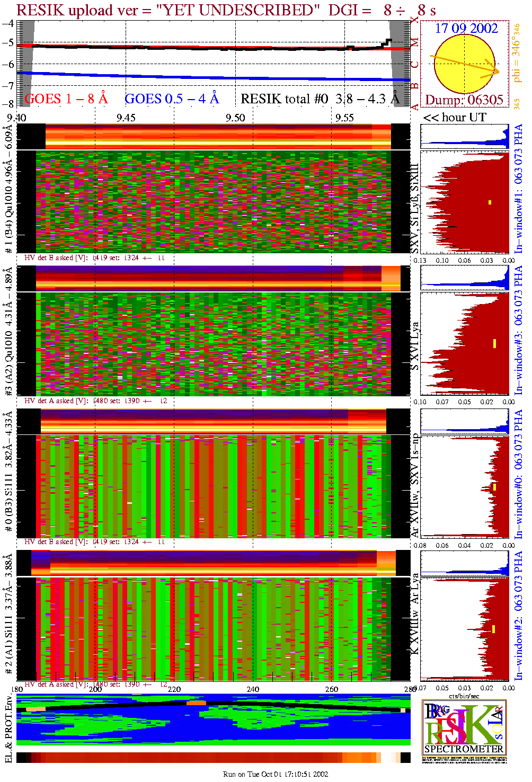Viewport: 532px width, 782px height.
Task: Click the 240 tick on the lower axis
Action: [253, 689]
